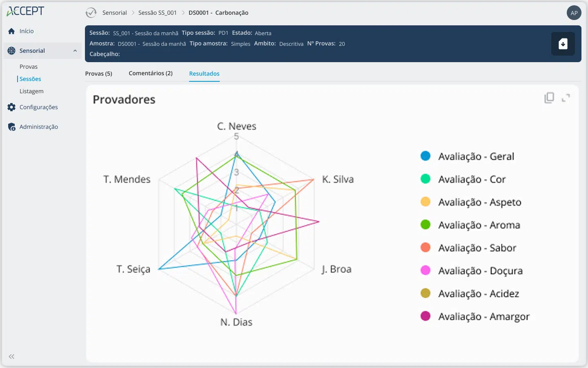Switch to the Provas (5) tab

click(x=98, y=74)
